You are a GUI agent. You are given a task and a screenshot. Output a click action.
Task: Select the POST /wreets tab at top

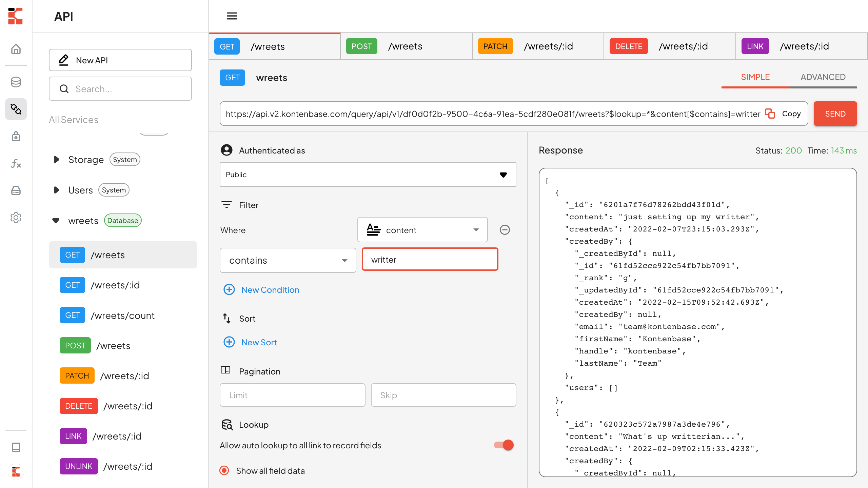coord(406,46)
